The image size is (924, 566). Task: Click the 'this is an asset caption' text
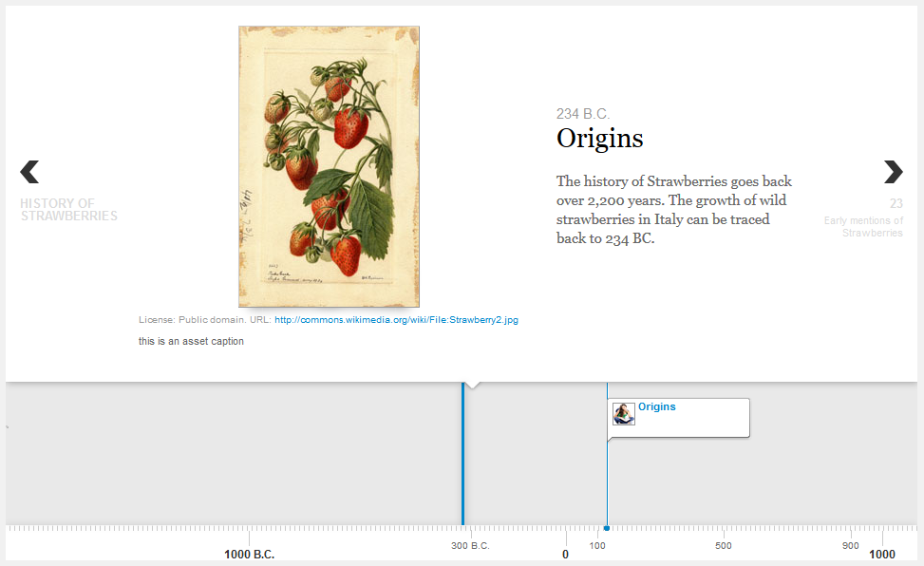191,341
